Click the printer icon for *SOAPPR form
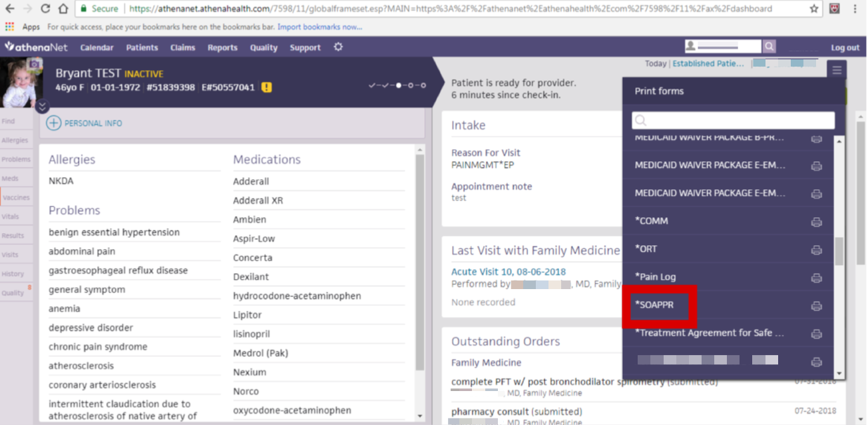868x425 pixels. click(816, 306)
